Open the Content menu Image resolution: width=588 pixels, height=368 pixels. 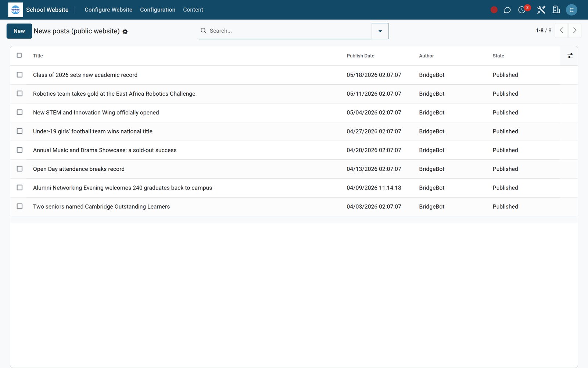point(193,10)
